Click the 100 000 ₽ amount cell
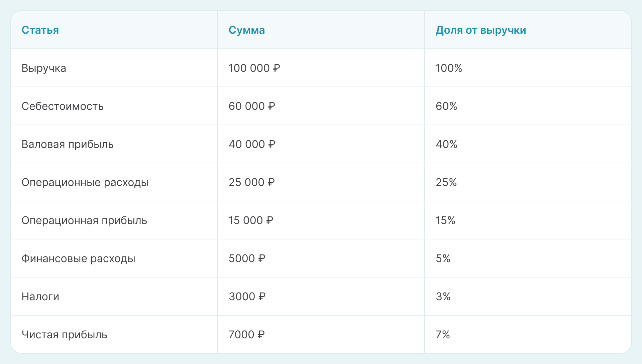Viewport: 642px width, 364px height. (254, 68)
